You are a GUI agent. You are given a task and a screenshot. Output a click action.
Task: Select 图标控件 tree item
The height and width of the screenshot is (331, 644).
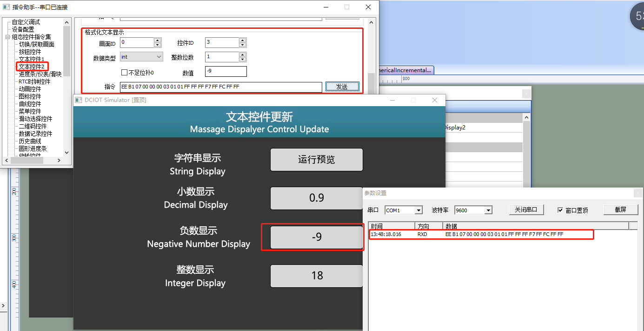point(30,96)
